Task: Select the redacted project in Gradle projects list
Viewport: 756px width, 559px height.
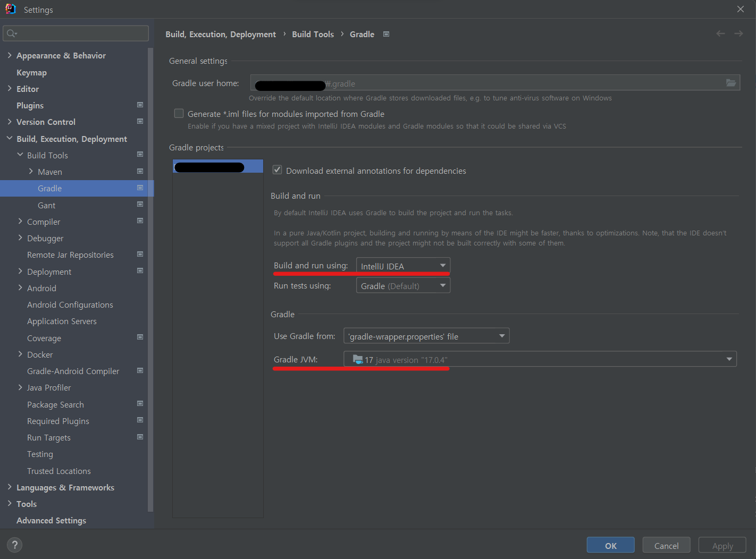Action: coord(218,166)
